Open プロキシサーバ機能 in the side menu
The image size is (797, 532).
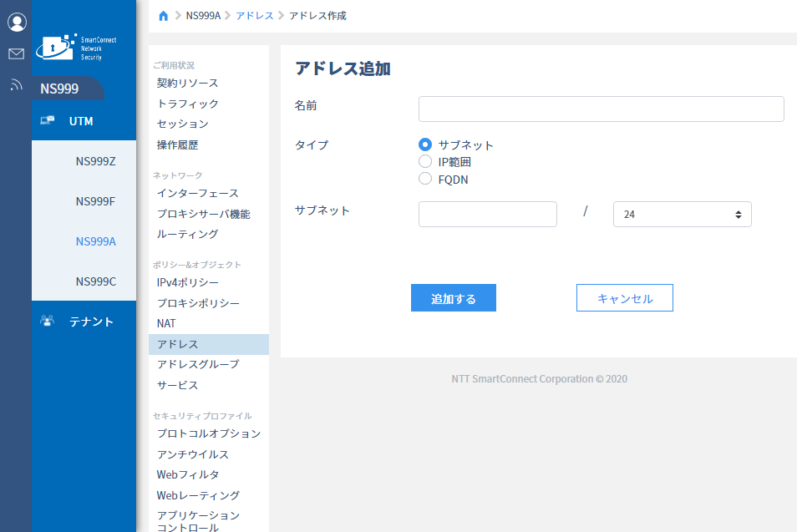(x=203, y=214)
